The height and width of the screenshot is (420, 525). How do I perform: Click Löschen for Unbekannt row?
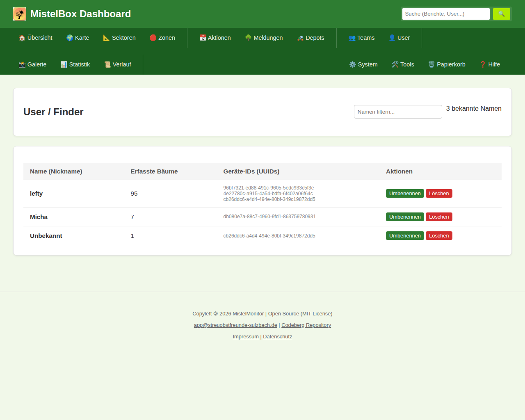click(x=439, y=236)
